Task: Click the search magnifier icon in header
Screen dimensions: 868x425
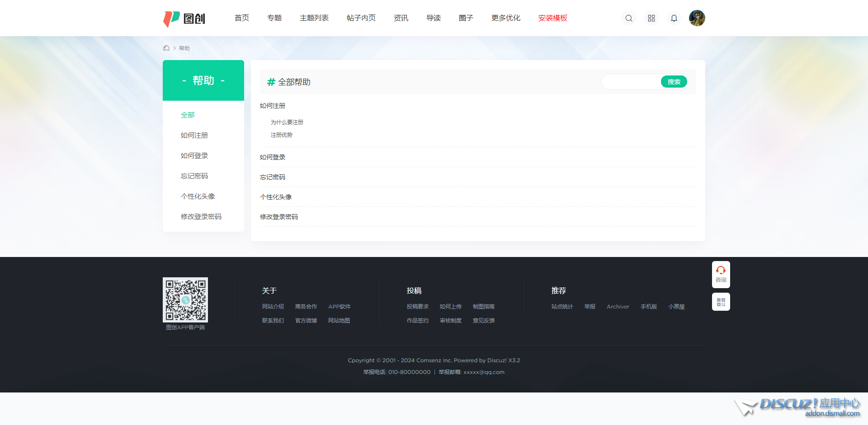Action: click(x=628, y=19)
